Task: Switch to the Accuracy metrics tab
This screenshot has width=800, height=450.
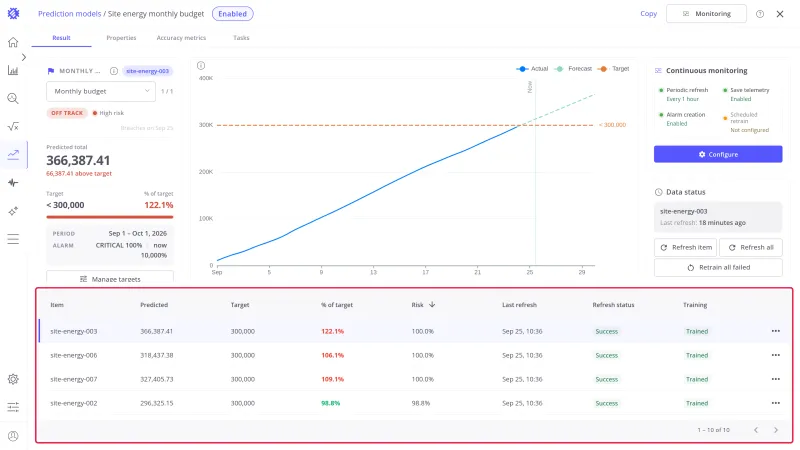Action: click(x=181, y=38)
